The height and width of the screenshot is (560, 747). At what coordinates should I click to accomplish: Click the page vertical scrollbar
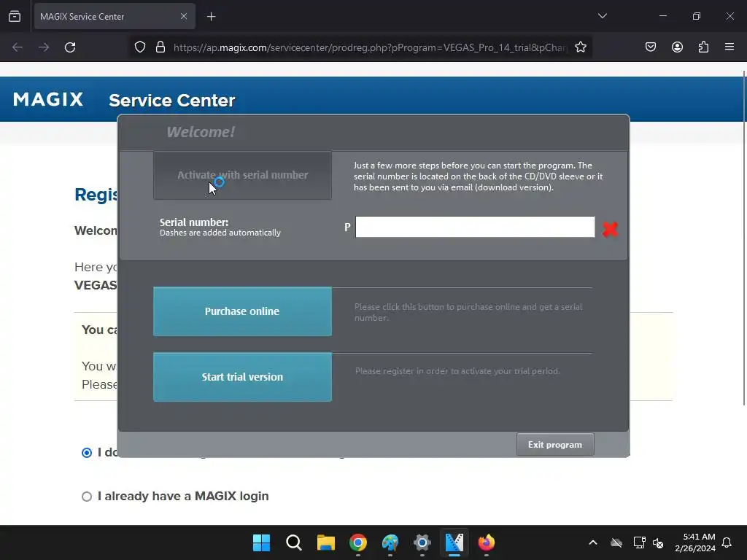click(743, 238)
